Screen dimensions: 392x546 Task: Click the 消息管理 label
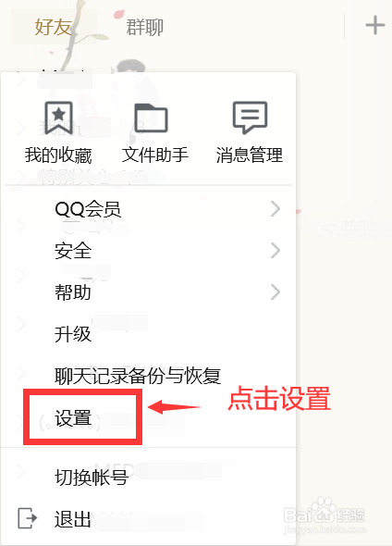[x=250, y=155]
